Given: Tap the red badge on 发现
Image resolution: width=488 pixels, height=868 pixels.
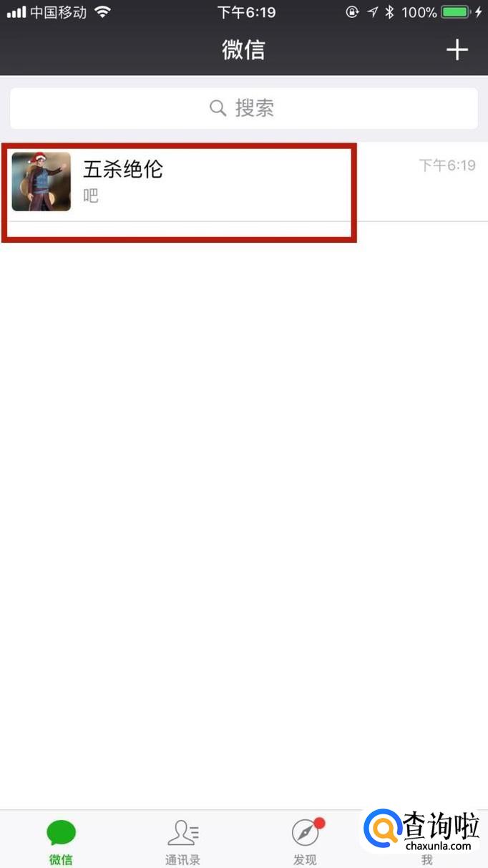Looking at the screenshot, I should [319, 824].
